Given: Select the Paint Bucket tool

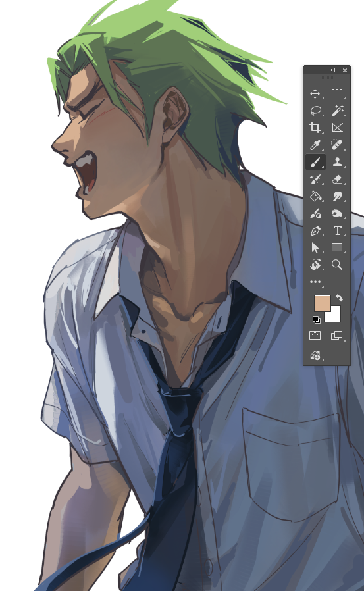Looking at the screenshot, I should 315,196.
